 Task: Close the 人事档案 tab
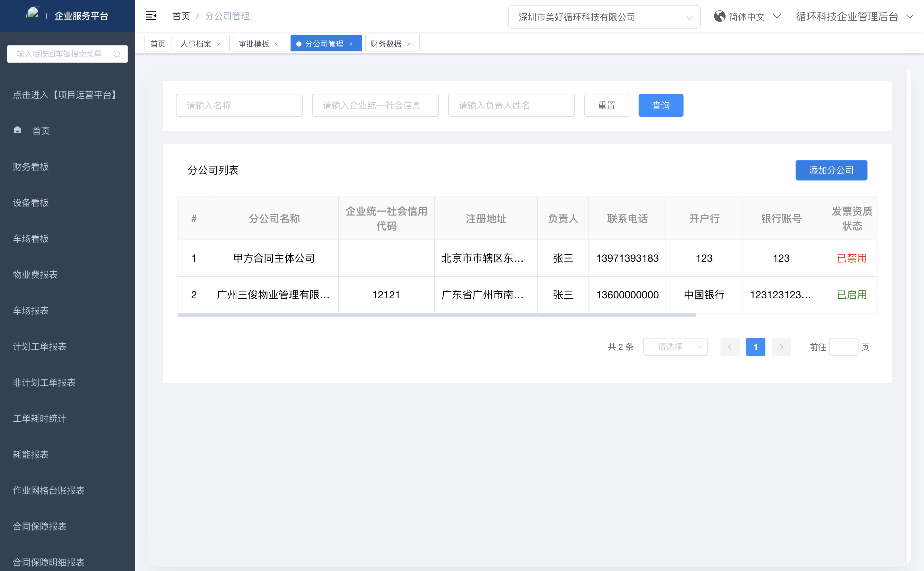click(x=219, y=44)
